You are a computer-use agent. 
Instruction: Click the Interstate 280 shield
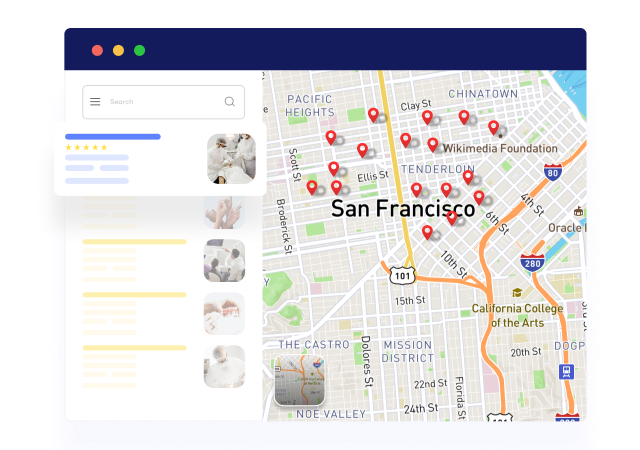click(x=532, y=263)
